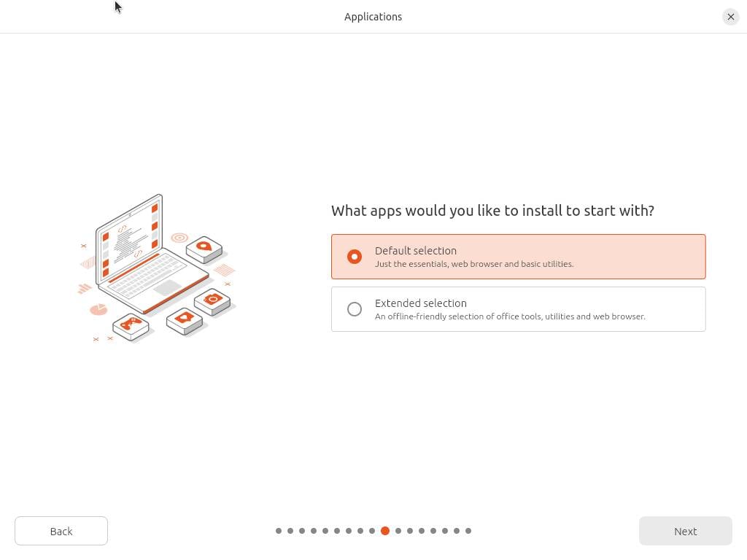Click the Applications window title
Viewport: 747px width, 560px height.
point(373,17)
